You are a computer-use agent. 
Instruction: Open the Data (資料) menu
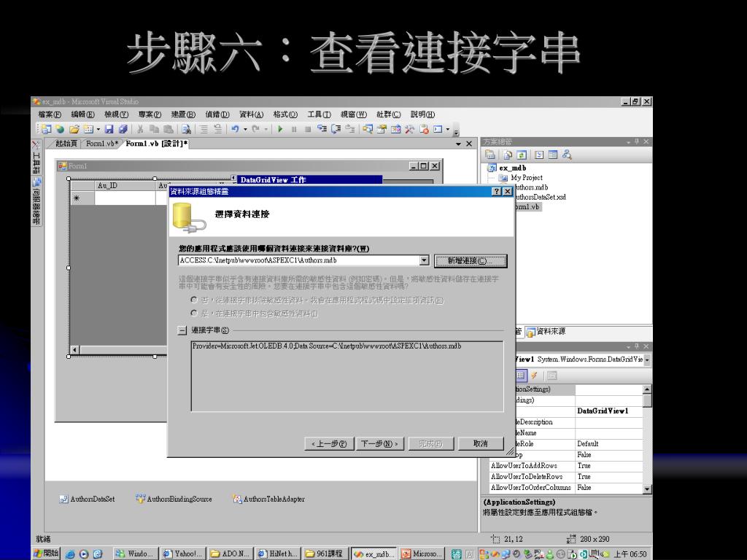coord(251,114)
